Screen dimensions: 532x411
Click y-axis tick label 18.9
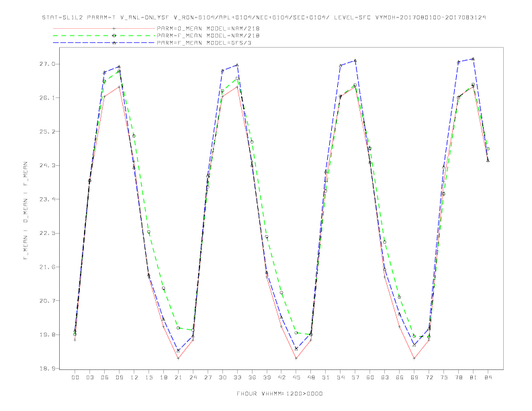tap(47, 368)
